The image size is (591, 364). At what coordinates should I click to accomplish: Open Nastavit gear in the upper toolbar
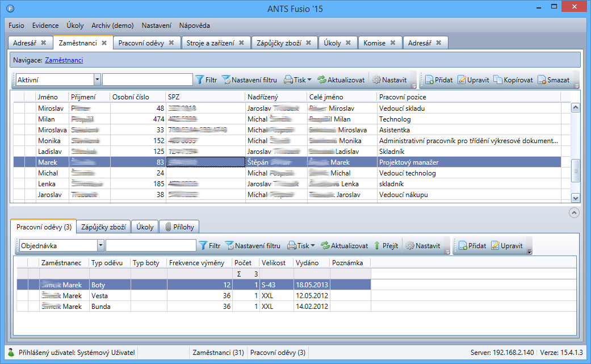(x=389, y=80)
